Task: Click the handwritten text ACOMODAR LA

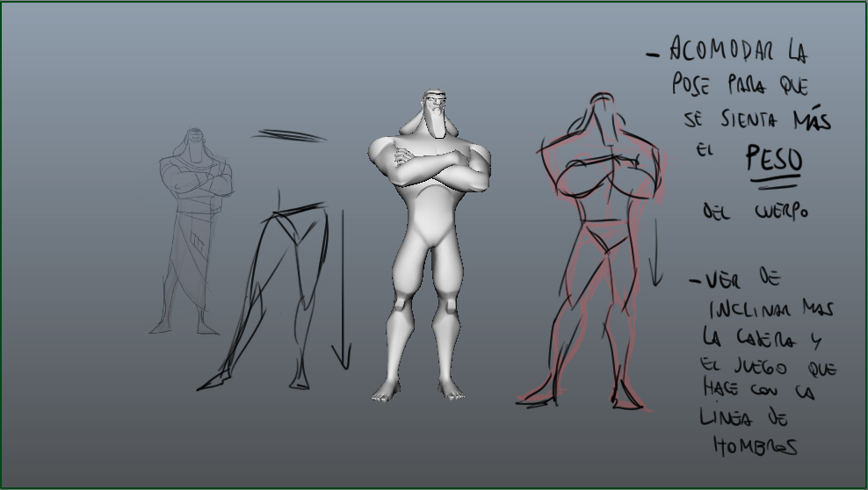Action: 736,51
